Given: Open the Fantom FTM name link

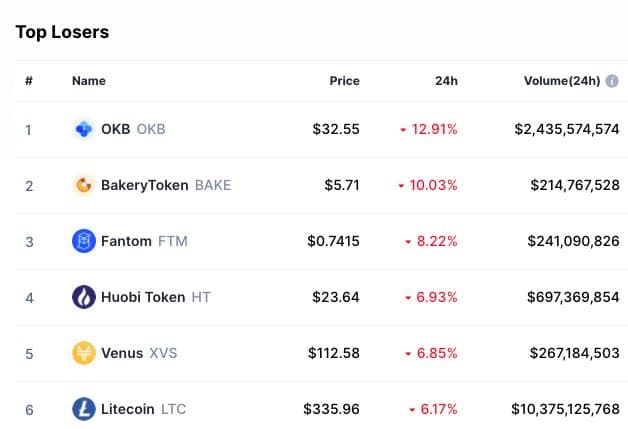Looking at the screenshot, I should (x=127, y=241).
